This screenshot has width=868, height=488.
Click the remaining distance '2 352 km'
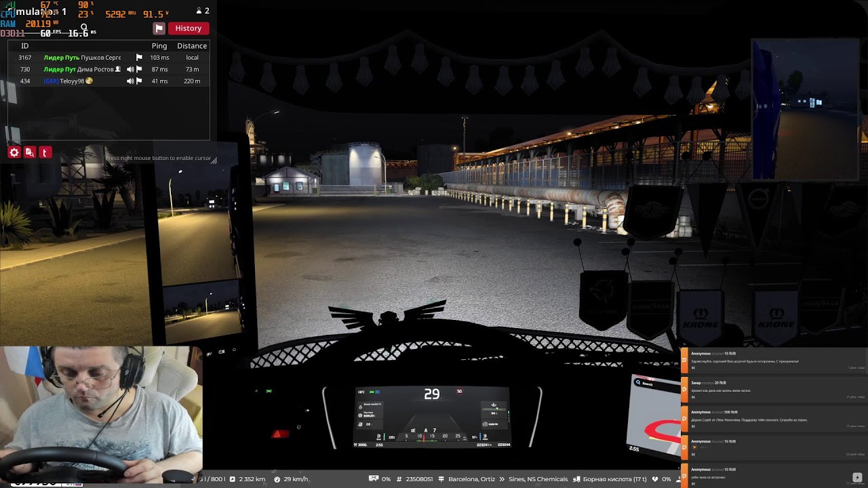click(252, 479)
